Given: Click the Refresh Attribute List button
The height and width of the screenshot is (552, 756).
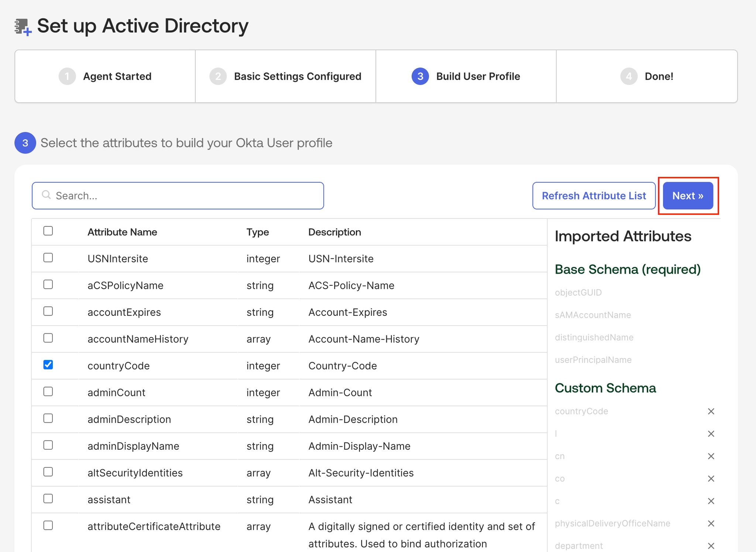Looking at the screenshot, I should pyautogui.click(x=594, y=196).
